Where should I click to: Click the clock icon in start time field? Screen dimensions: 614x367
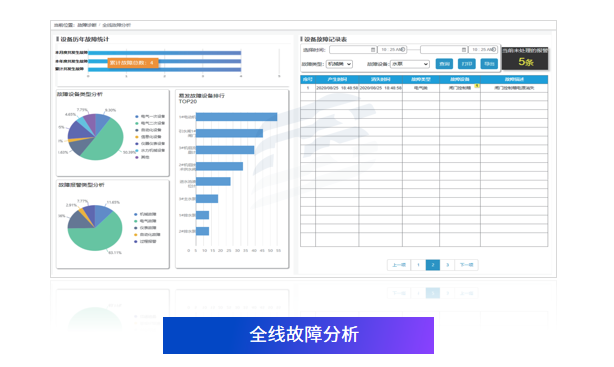point(403,49)
